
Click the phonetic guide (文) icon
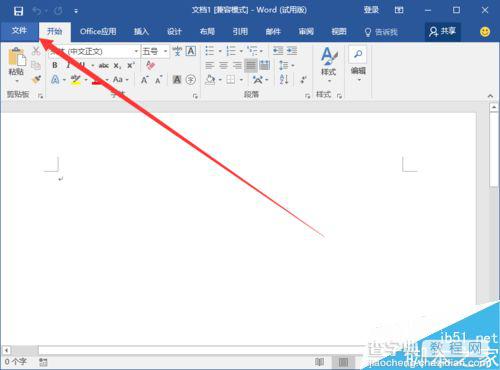pyautogui.click(x=177, y=51)
